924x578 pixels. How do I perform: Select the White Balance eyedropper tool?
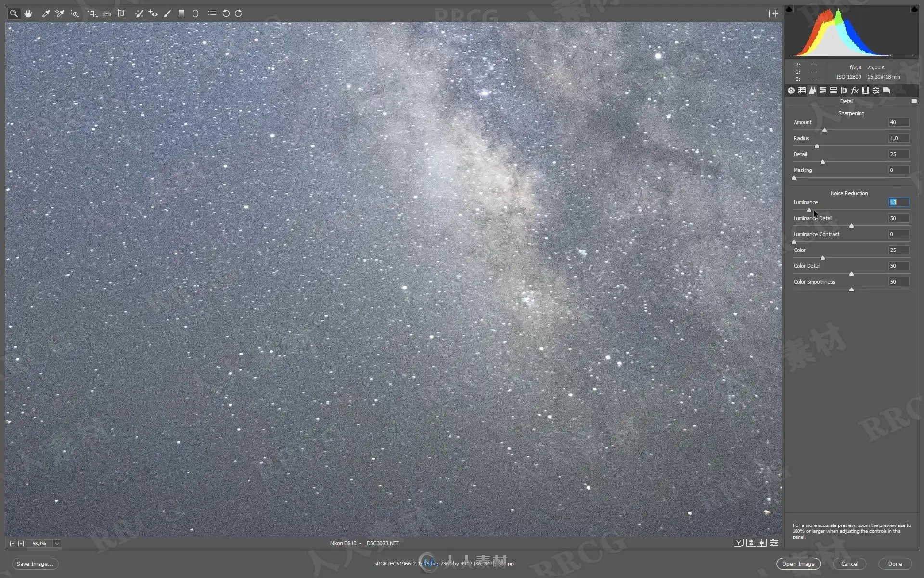(46, 13)
